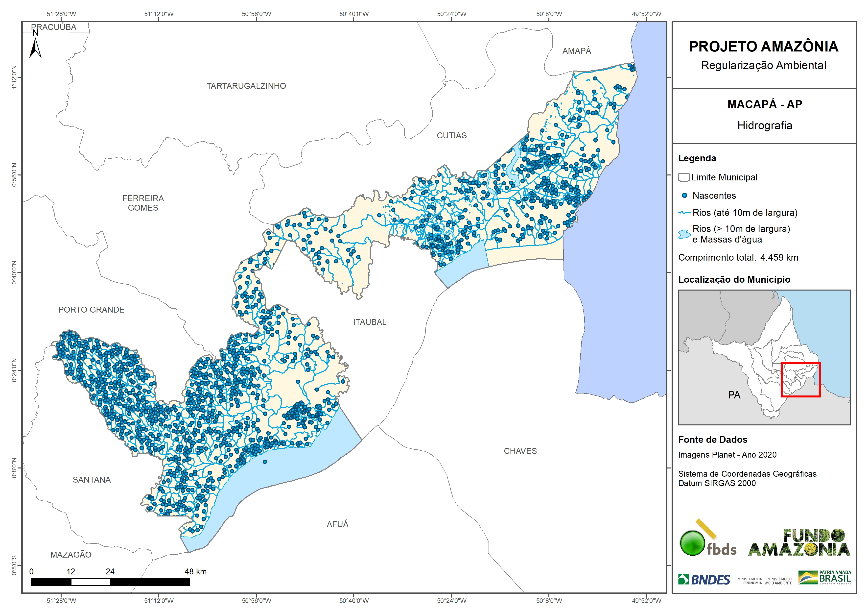The height and width of the screenshot is (614, 868).
Task: Click the PA state label in inset
Action: [x=734, y=395]
